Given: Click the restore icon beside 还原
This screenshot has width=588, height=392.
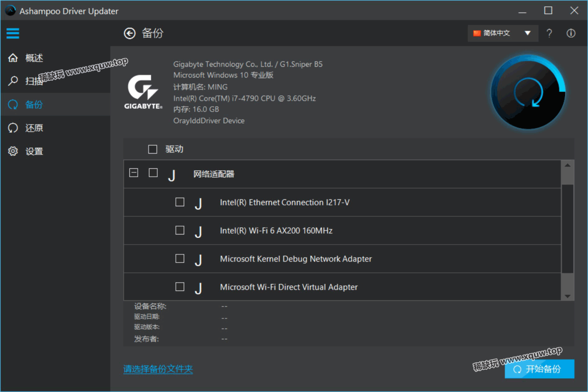Looking at the screenshot, I should (13, 128).
